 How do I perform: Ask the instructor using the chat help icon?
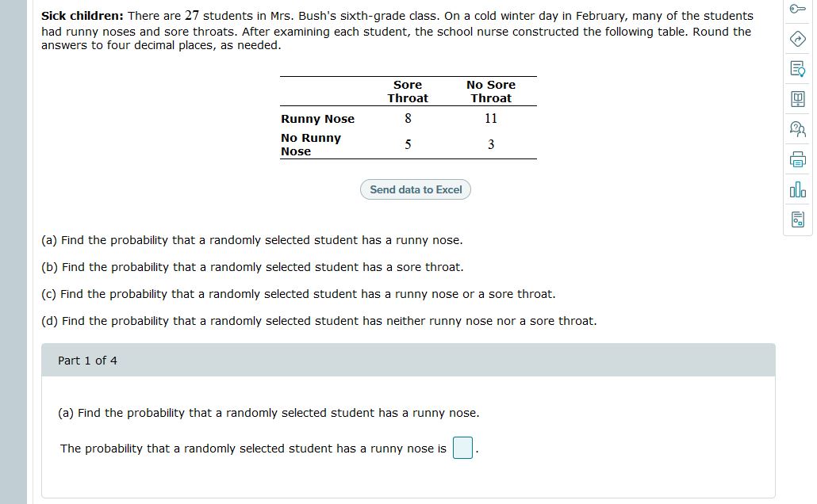797,128
